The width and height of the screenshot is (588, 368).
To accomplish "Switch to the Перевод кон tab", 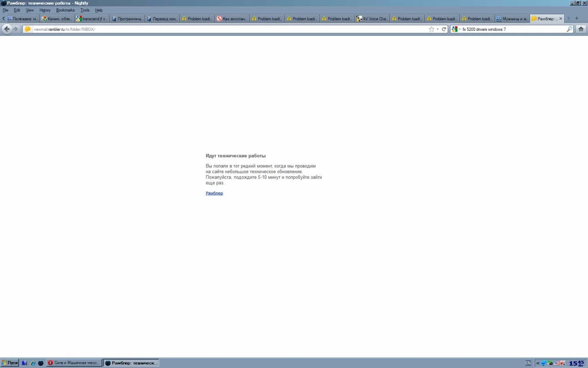I will (162, 19).
